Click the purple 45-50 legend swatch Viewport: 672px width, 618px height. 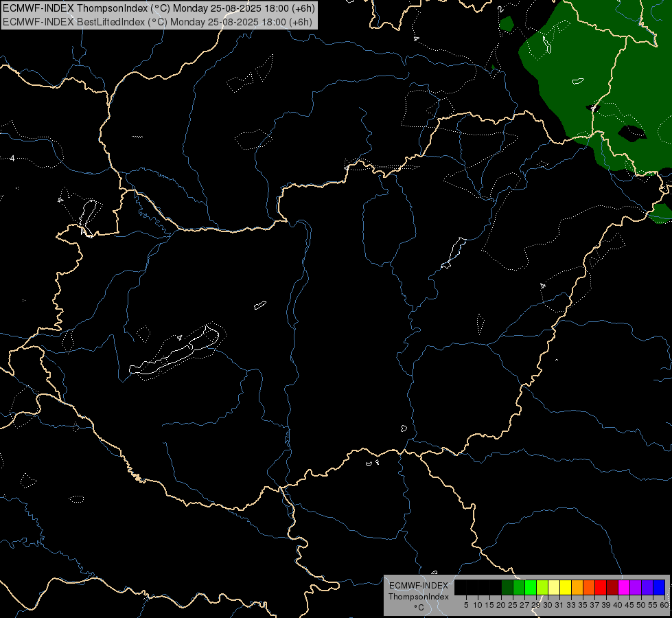[636, 587]
